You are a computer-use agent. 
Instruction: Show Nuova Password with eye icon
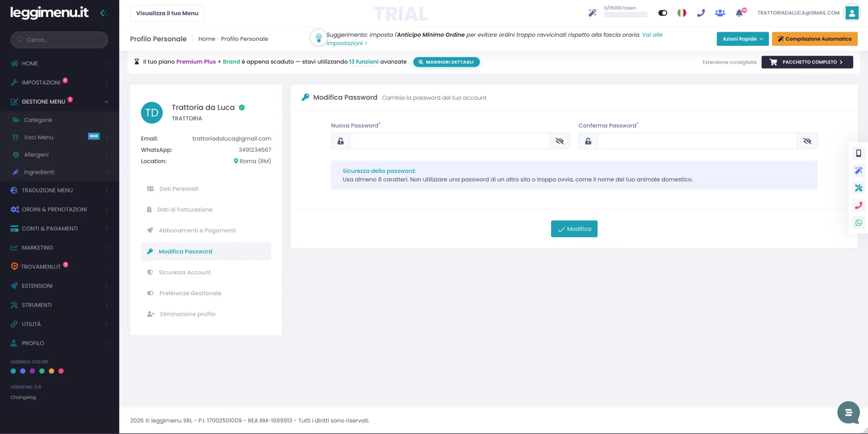[559, 141]
